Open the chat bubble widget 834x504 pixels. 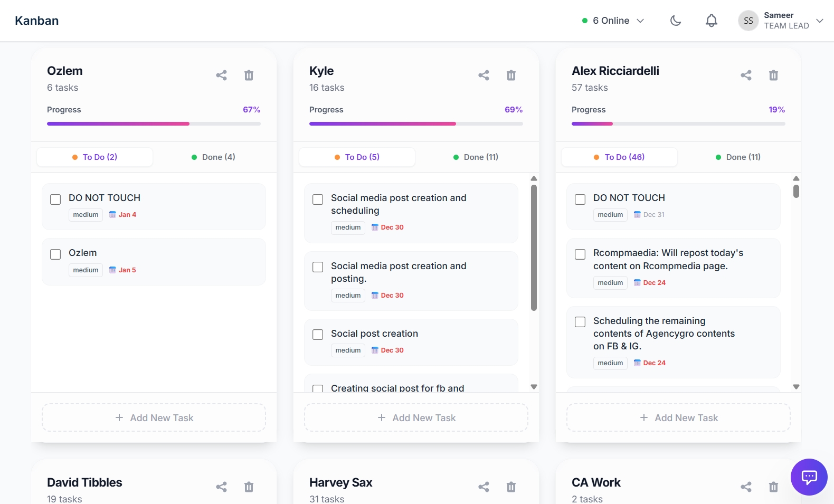(809, 477)
